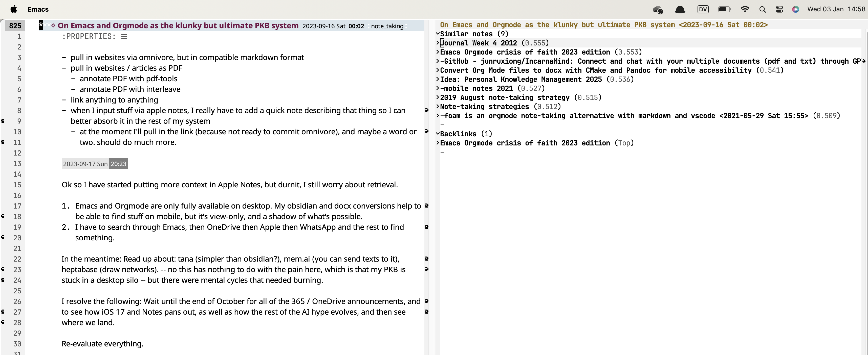Open the Wi-Fi menu
The image size is (868, 355).
(745, 9)
